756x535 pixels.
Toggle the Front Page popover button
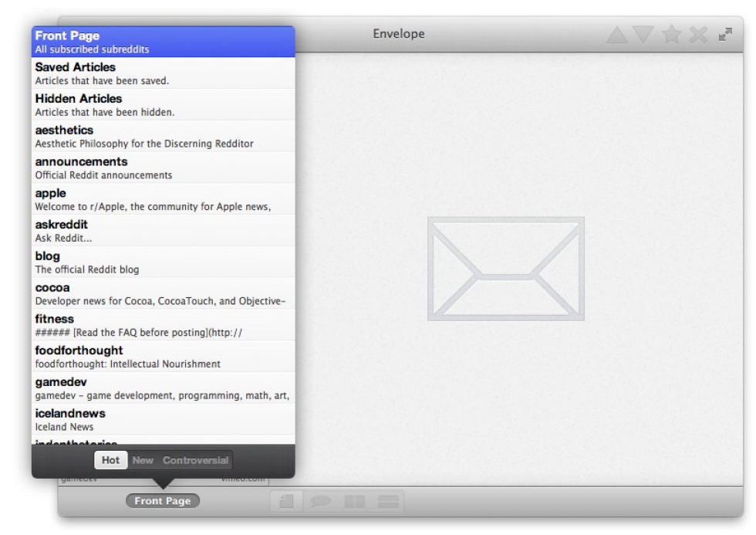162,501
